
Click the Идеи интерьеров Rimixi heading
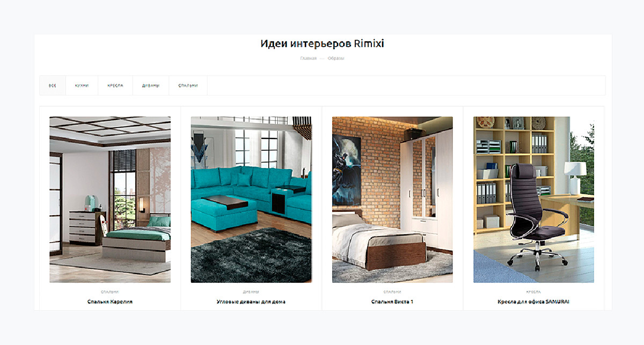tap(323, 44)
